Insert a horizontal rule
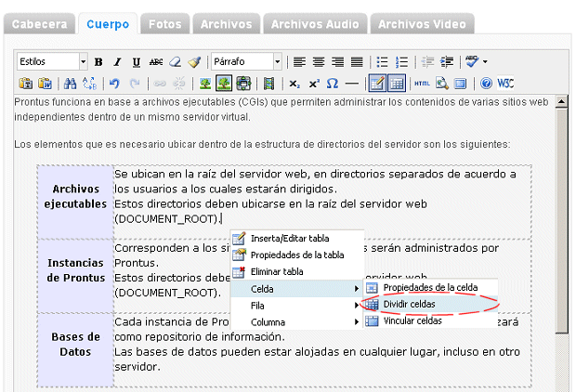Screen dimensions: 576x392 (352, 85)
